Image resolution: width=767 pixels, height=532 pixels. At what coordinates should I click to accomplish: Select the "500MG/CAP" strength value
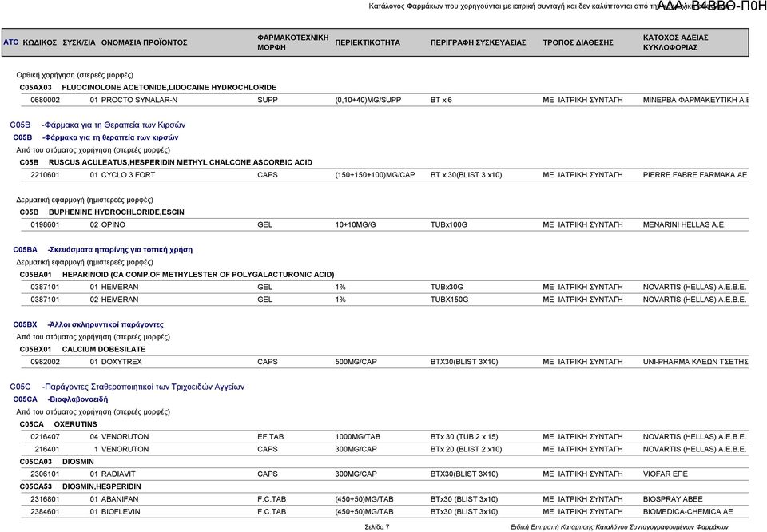click(x=356, y=362)
